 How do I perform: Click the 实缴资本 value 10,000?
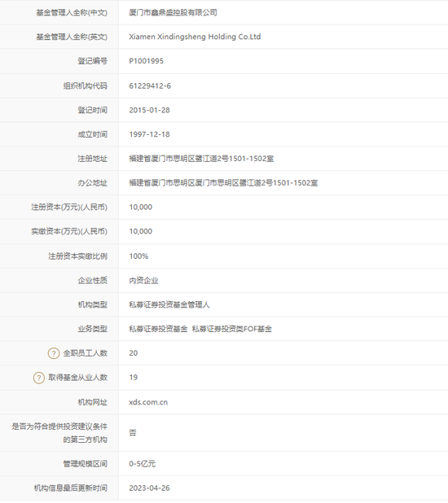click(141, 231)
